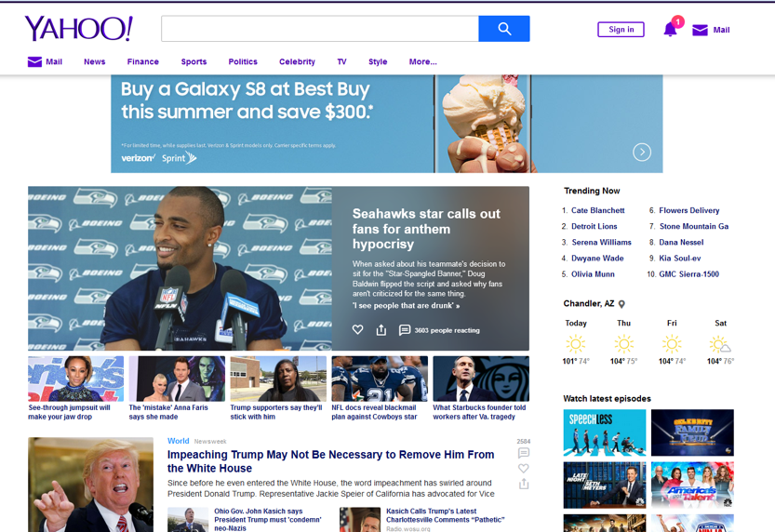The height and width of the screenshot is (532, 775).
Task: Expand the More... navigation menu
Action: click(x=422, y=62)
